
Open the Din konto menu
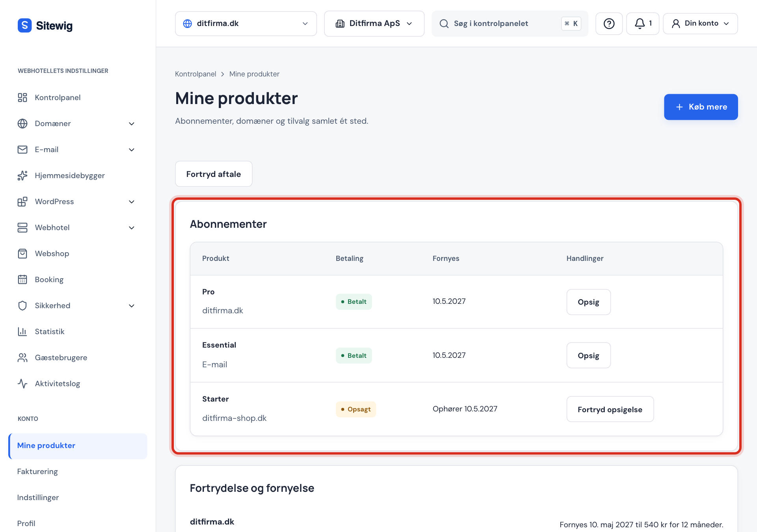click(x=700, y=24)
